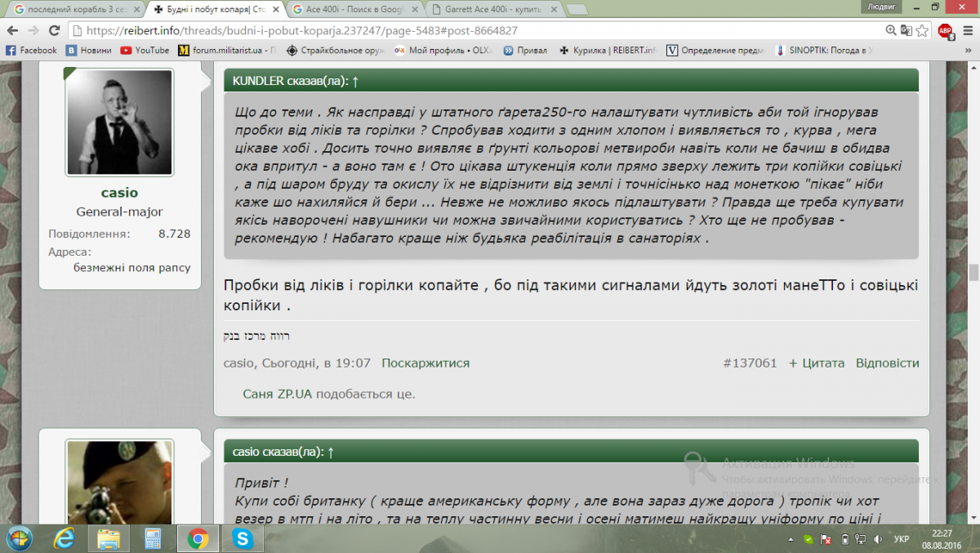This screenshot has width=980, height=553.
Task: Open the Facebook bookmark
Action: (32, 50)
